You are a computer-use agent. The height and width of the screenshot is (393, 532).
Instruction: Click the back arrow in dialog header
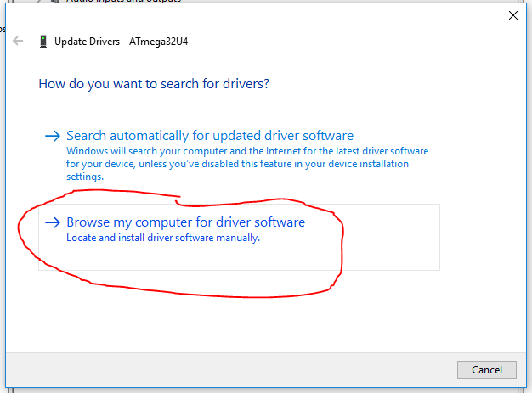18,41
